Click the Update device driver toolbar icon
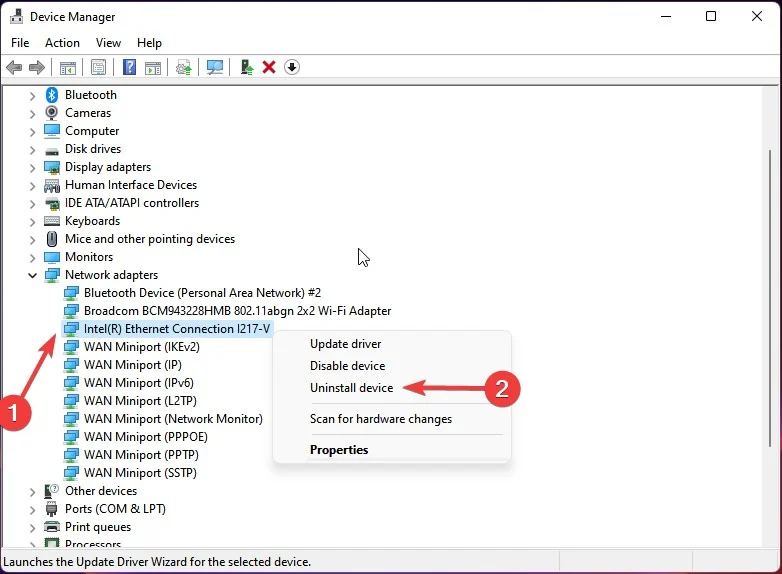 184,67
